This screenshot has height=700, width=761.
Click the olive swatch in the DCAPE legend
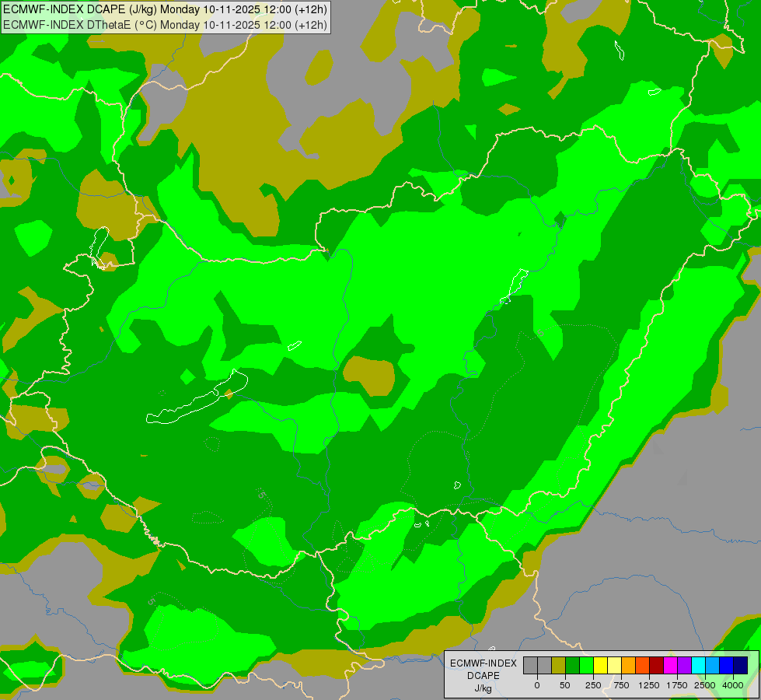(x=559, y=665)
